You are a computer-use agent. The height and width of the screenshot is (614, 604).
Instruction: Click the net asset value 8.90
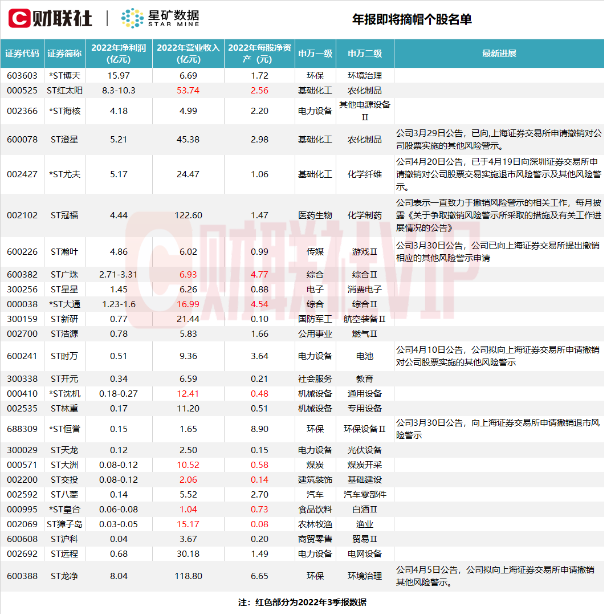coord(259,429)
